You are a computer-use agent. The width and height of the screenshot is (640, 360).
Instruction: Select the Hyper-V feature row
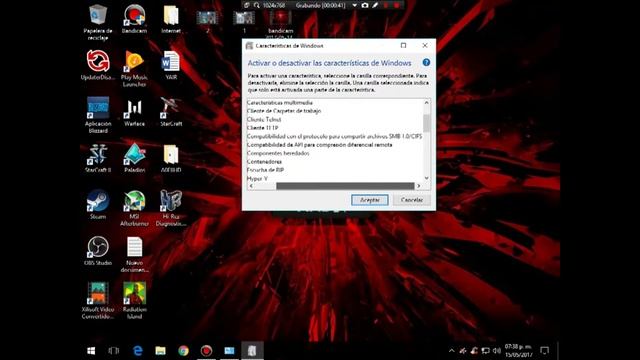tap(257, 178)
